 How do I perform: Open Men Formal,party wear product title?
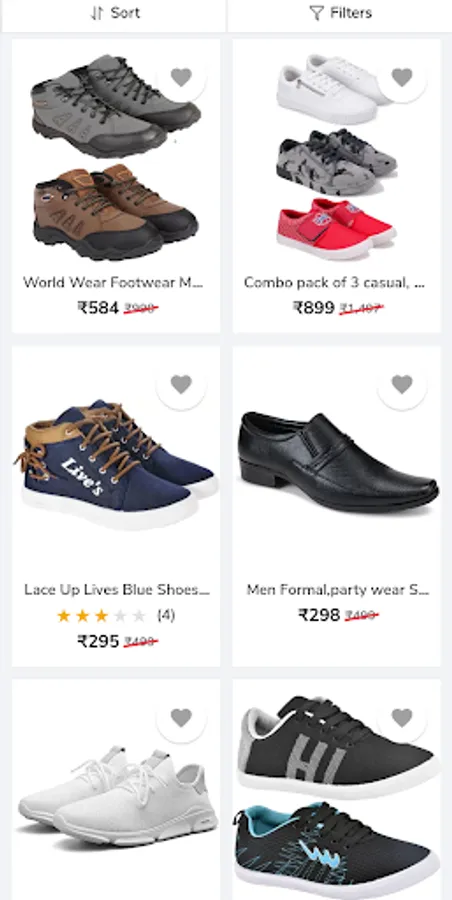[338, 589]
